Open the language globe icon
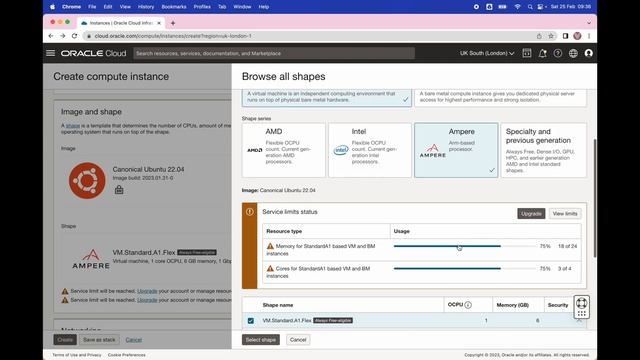This screenshot has width=640, height=360. click(x=573, y=53)
